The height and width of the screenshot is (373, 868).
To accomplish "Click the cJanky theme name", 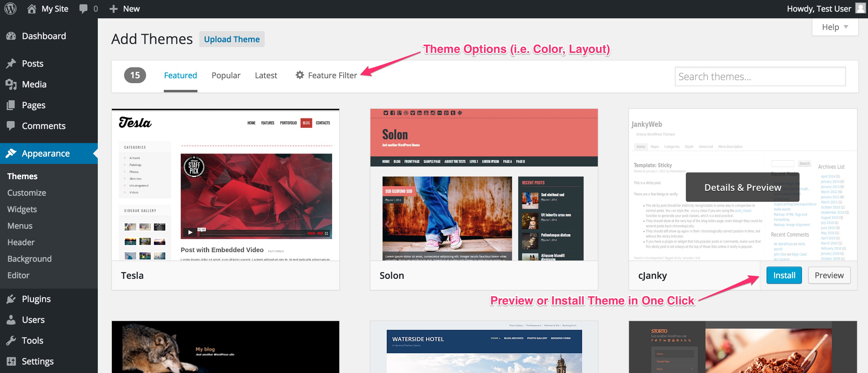I will 652,275.
